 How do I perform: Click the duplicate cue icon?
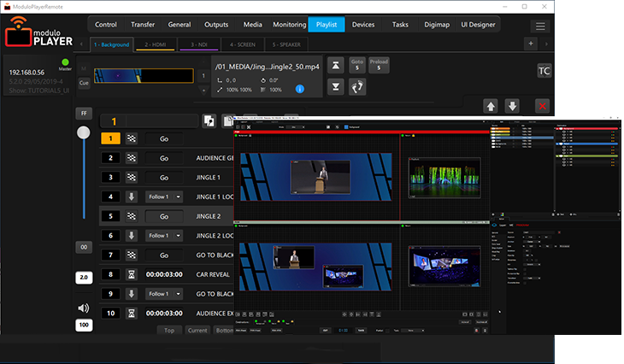(209, 121)
